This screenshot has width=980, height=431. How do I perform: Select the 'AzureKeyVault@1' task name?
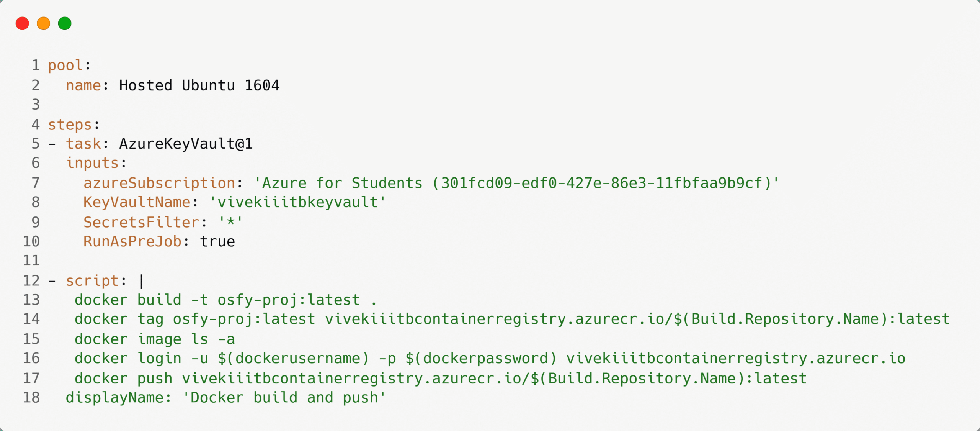click(x=186, y=144)
